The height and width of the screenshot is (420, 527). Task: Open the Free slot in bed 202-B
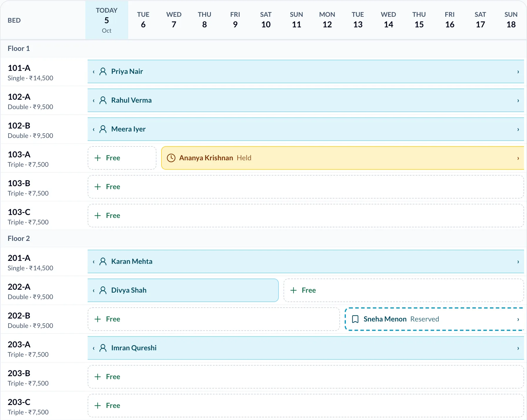click(214, 319)
